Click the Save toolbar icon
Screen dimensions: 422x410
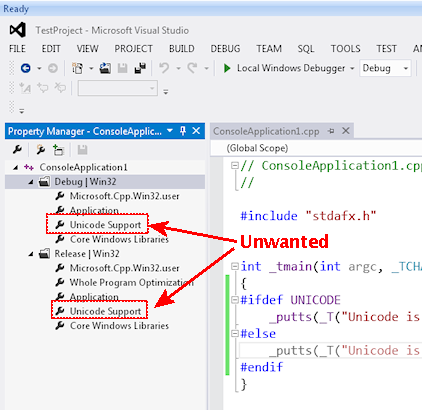click(123, 68)
